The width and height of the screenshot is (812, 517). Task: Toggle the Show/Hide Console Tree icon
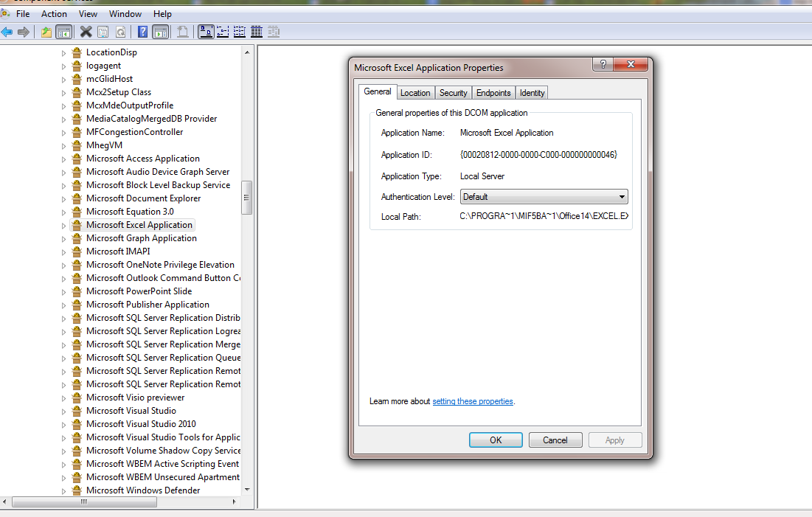pos(63,32)
